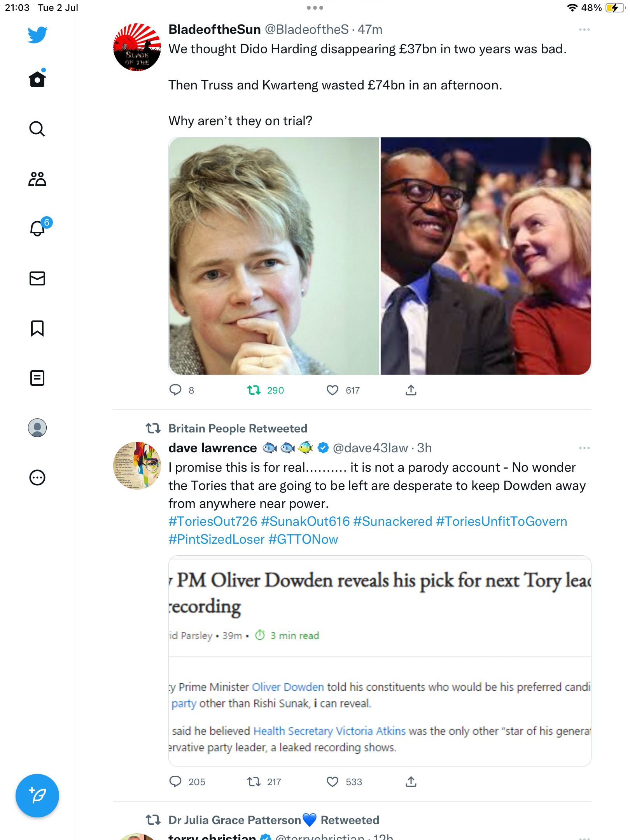This screenshot has width=630, height=840.
Task: Open Lists icon in sidebar
Action: (37, 378)
